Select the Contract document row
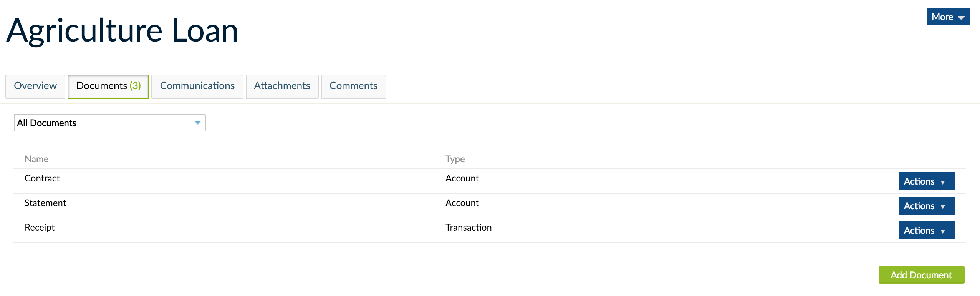The height and width of the screenshot is (296, 980). tap(42, 178)
